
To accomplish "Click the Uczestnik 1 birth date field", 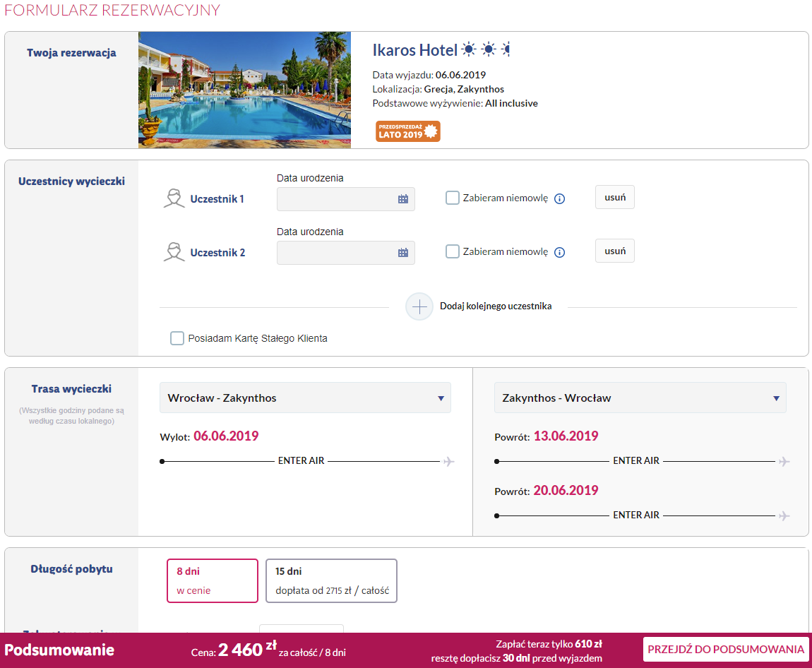I will 345,199.
